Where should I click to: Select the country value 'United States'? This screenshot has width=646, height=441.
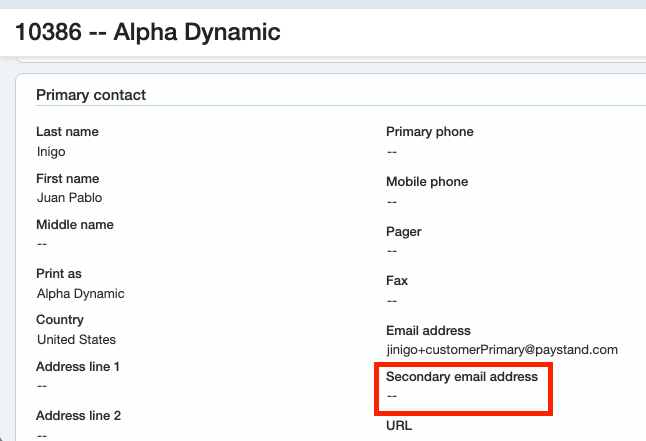pyautogui.click(x=76, y=340)
